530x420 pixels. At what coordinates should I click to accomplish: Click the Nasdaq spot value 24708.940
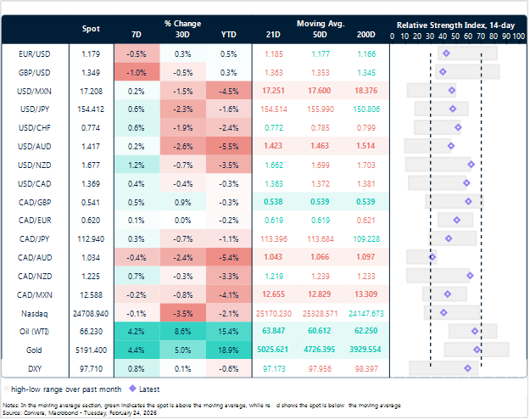point(90,312)
